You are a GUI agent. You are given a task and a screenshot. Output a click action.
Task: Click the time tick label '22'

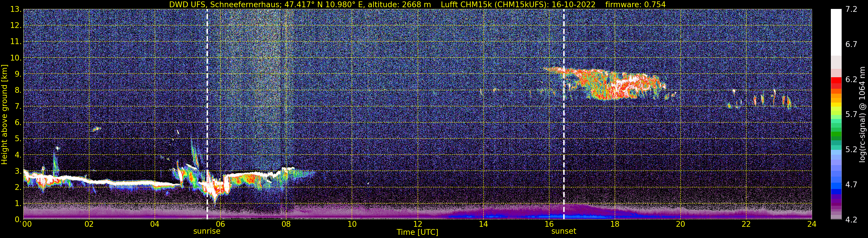746,224
